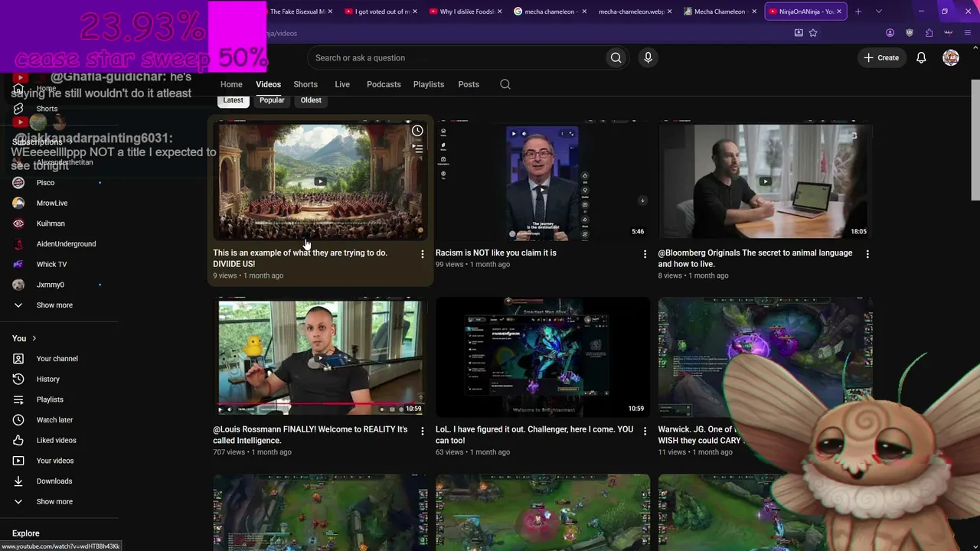The height and width of the screenshot is (551, 980).
Task: Open the Jxmmy0 subscription channel
Action: pos(50,285)
